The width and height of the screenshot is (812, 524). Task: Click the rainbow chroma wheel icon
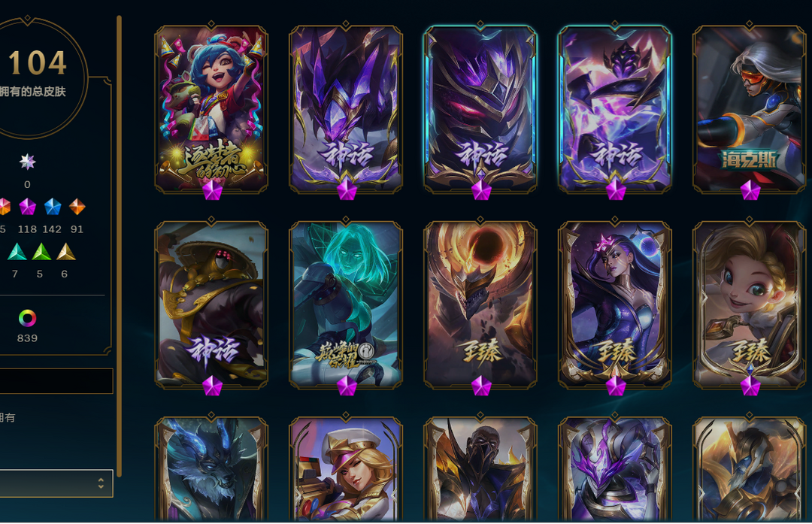tap(28, 318)
